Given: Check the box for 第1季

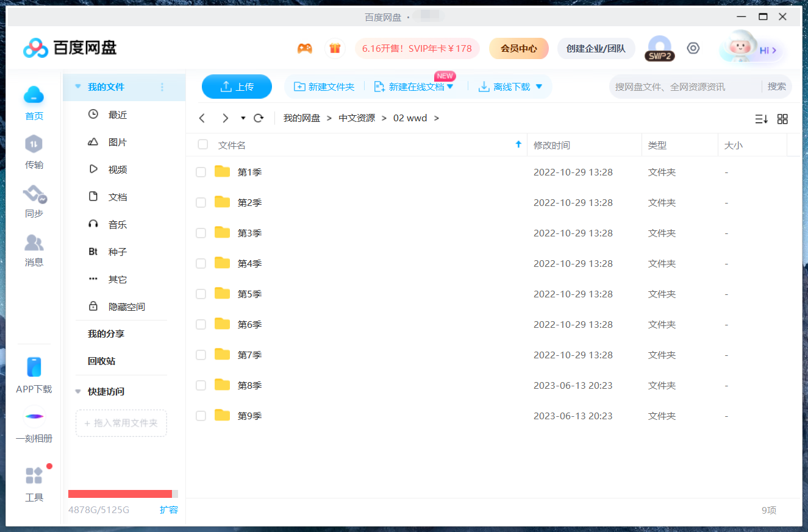Looking at the screenshot, I should tap(201, 172).
